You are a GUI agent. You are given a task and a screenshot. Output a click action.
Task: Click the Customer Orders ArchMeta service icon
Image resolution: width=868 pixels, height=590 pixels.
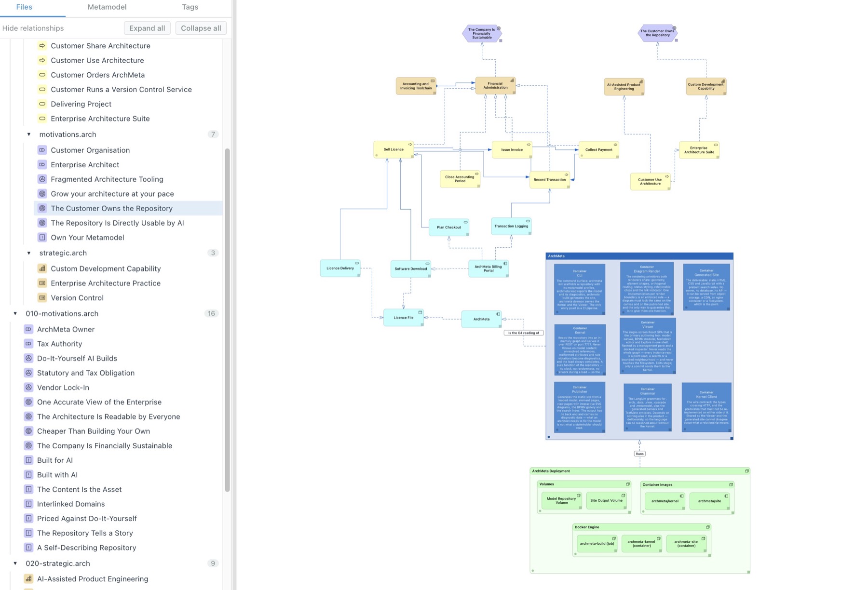coord(42,75)
